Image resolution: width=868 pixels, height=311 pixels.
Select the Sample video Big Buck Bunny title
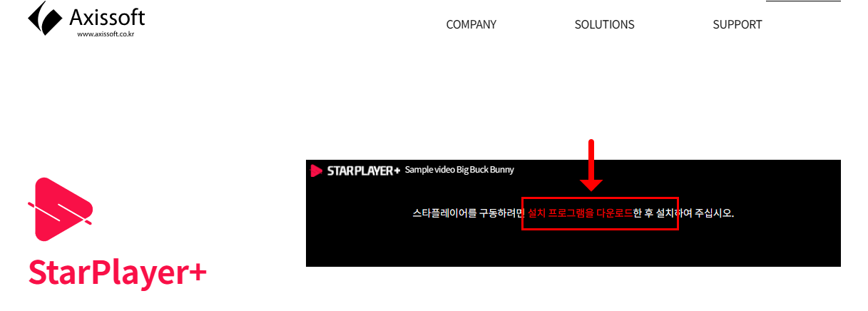coord(459,170)
